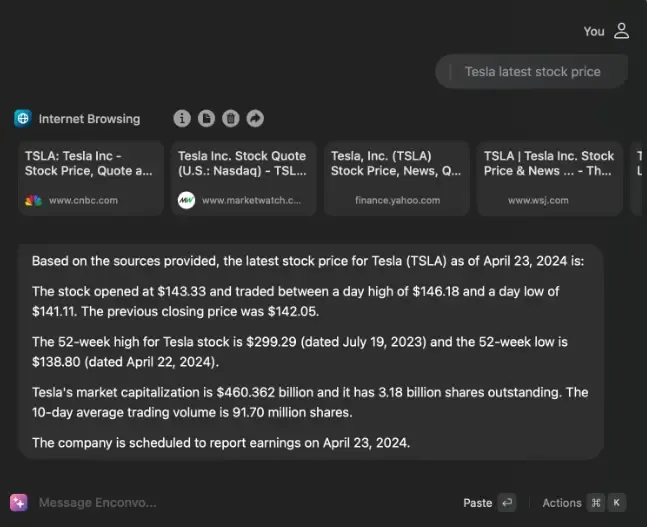Click the Internet Browsing globe icon
The height and width of the screenshot is (527, 647).
coord(23,118)
